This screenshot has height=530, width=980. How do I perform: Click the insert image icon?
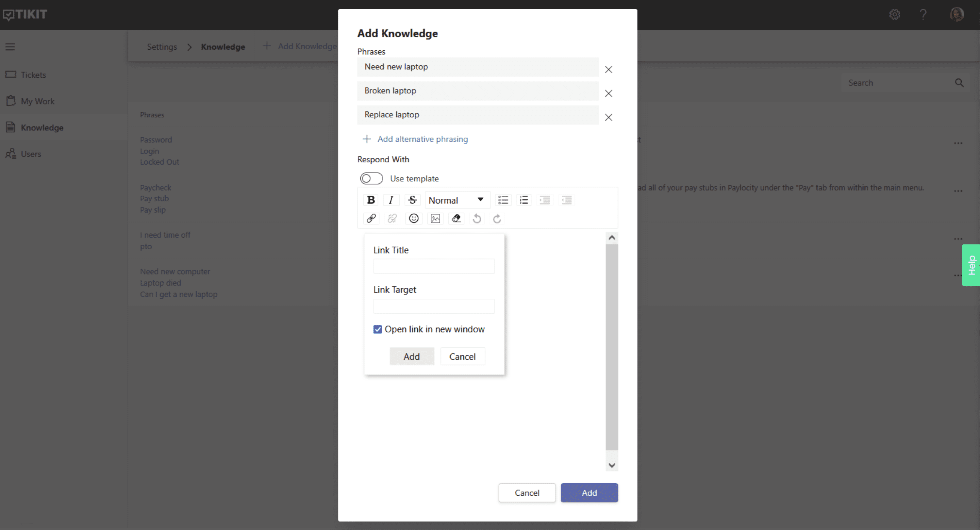(435, 218)
